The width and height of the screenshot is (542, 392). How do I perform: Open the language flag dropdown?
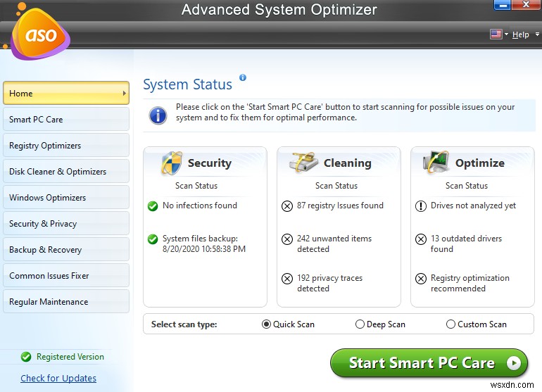pos(499,34)
